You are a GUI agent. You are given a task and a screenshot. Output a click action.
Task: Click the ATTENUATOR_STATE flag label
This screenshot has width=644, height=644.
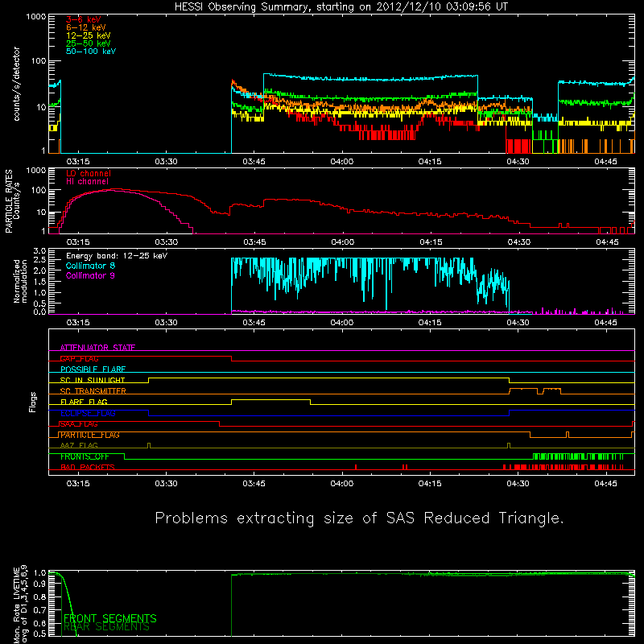pyautogui.click(x=97, y=348)
